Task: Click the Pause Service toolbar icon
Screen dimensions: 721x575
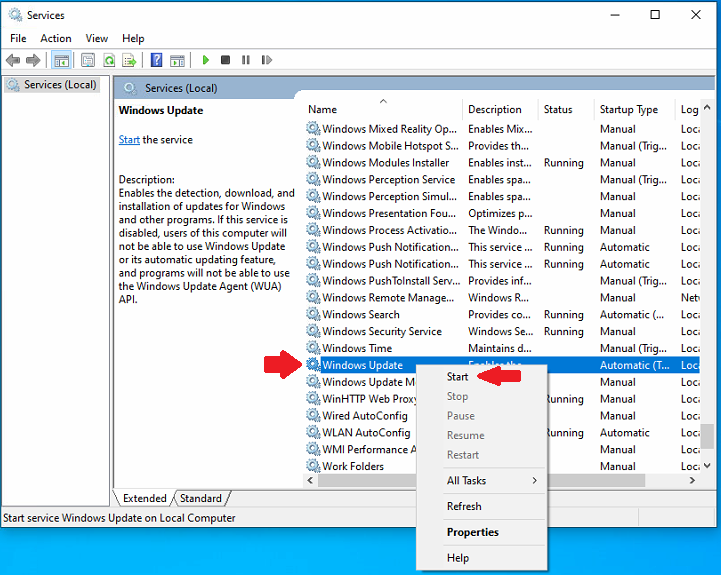Action: pyautogui.click(x=245, y=60)
